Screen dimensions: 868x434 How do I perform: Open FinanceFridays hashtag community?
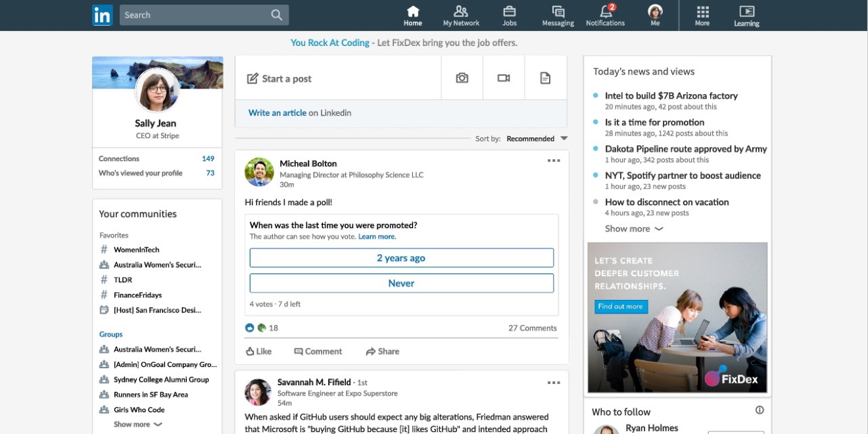137,295
